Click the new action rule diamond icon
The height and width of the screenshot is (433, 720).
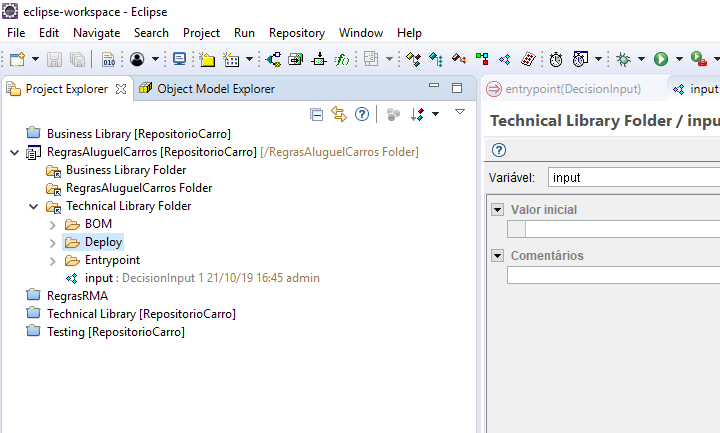pos(413,59)
